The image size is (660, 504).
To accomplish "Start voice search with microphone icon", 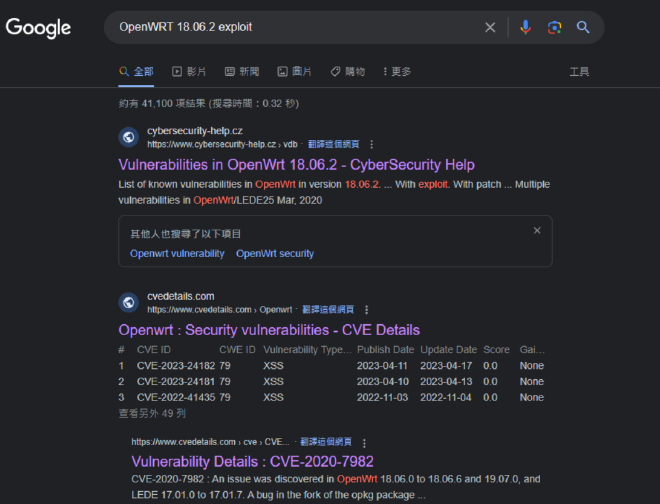I will pos(525,27).
